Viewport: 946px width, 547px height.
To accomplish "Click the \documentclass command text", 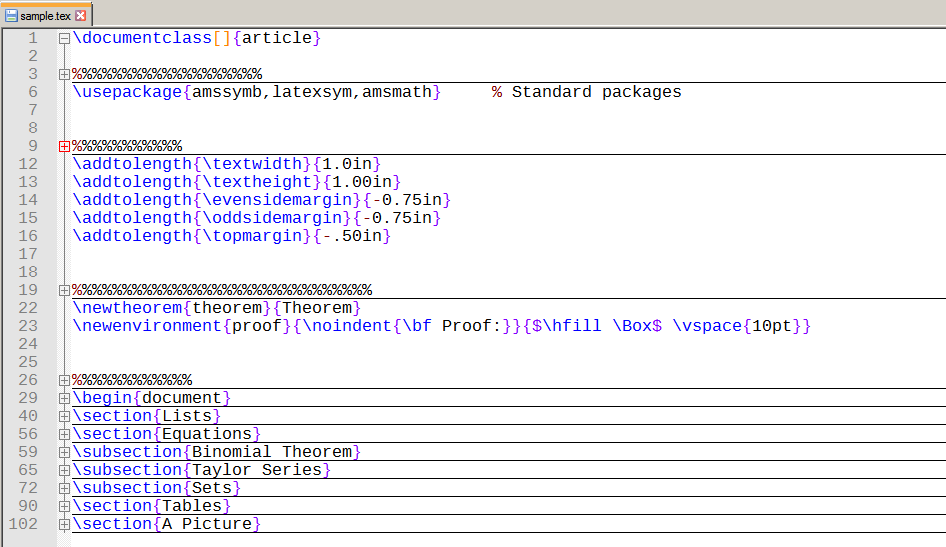I will [x=142, y=38].
